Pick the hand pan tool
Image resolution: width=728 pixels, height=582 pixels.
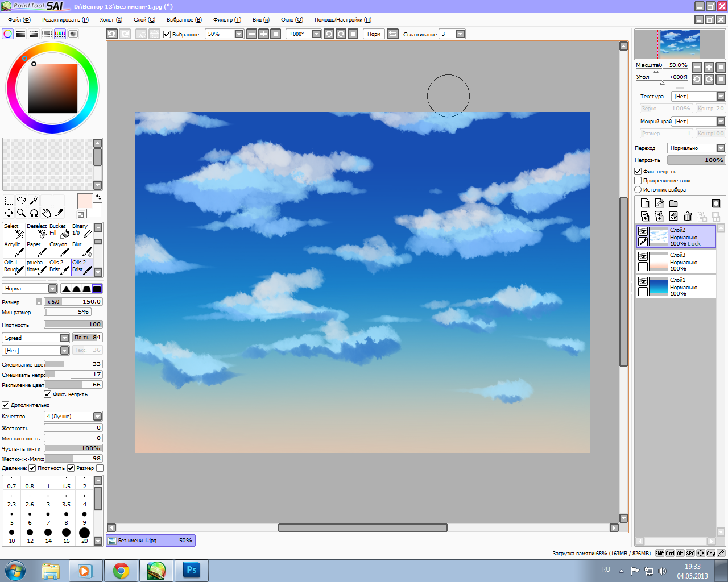47,213
